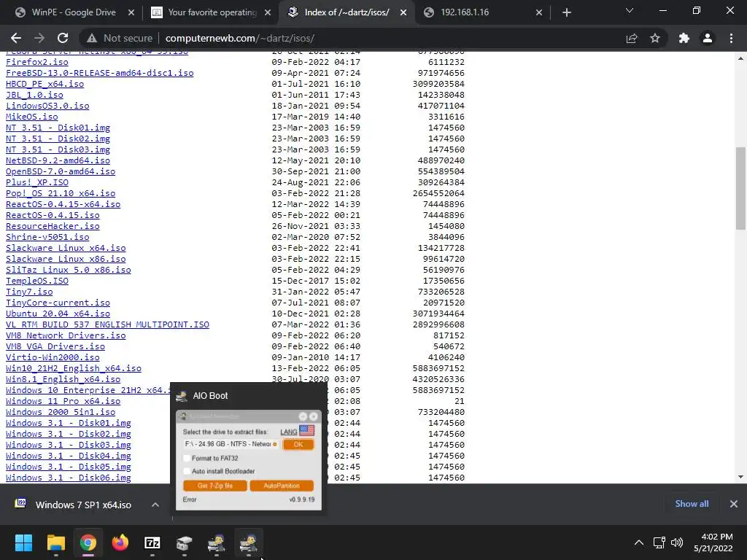Open the Chrome profile avatar menu

[x=708, y=38]
